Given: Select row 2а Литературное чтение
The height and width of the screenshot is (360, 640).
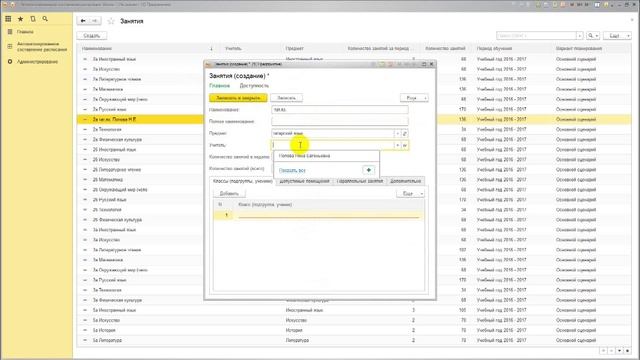Looking at the screenshot, I should pyautogui.click(x=353, y=79).
